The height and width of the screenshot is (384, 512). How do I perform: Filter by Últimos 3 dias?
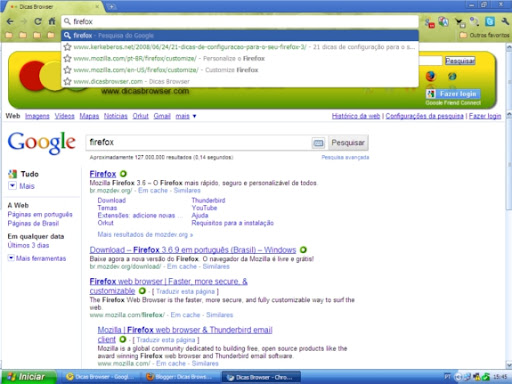click(x=28, y=245)
